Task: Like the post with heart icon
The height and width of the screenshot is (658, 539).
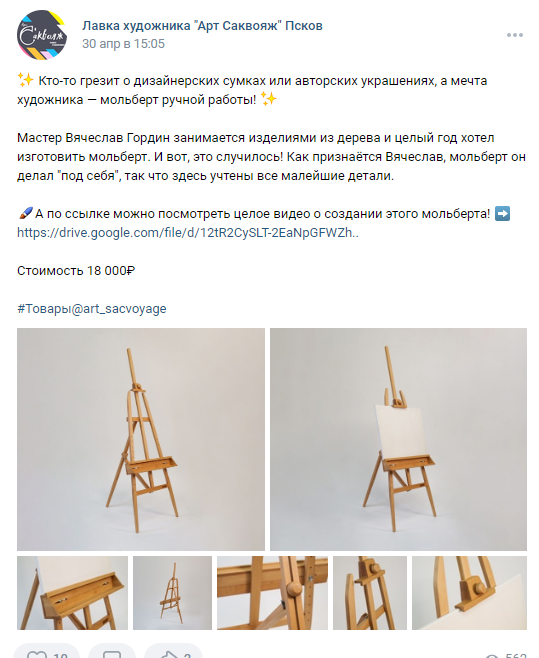Action: tap(37, 655)
